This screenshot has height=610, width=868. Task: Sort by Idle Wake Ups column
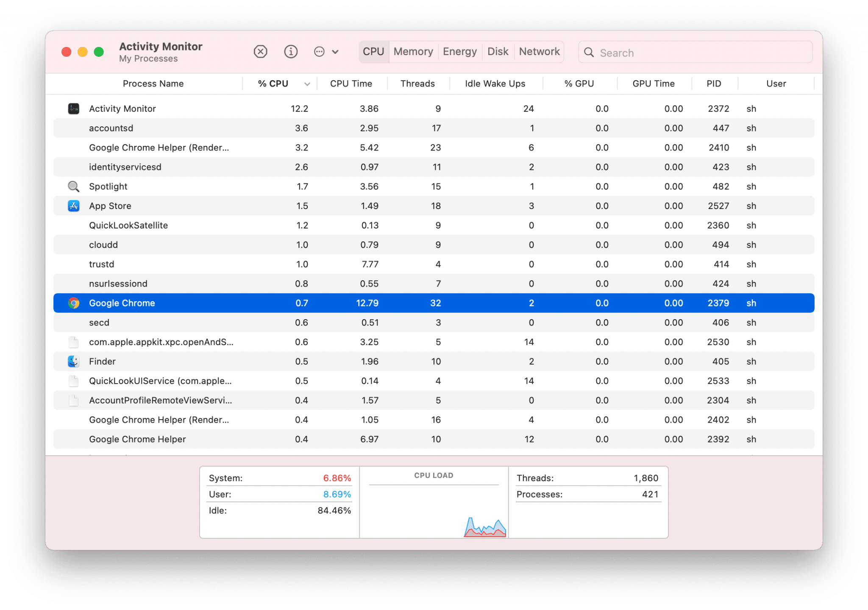click(495, 84)
